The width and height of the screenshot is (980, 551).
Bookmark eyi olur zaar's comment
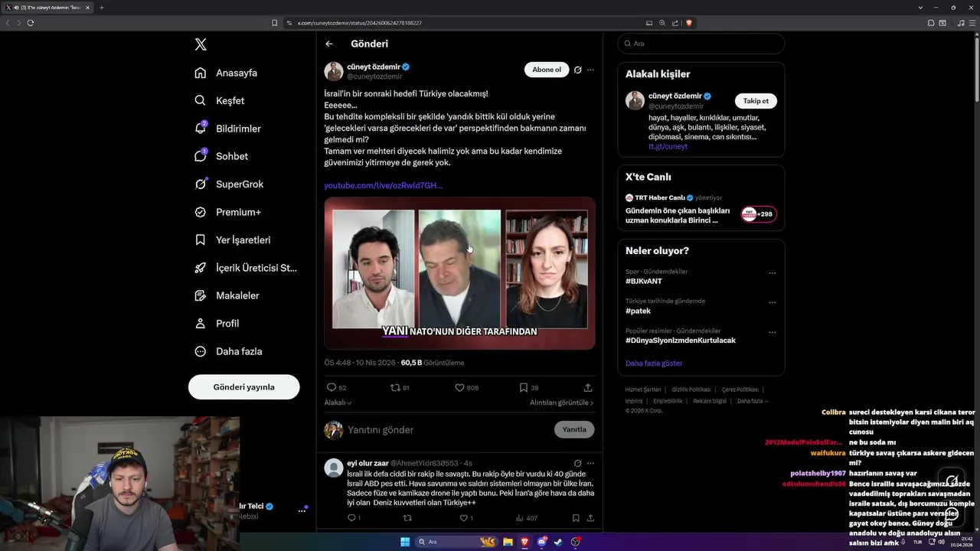(576, 518)
